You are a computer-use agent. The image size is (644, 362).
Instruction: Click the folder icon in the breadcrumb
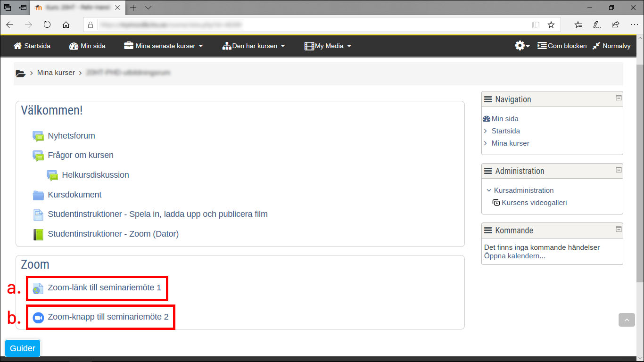click(20, 73)
